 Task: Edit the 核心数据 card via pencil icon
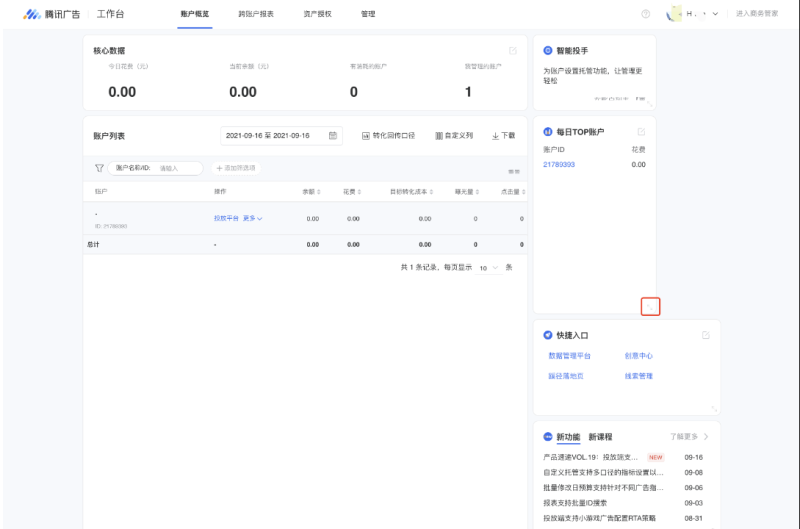tap(513, 51)
